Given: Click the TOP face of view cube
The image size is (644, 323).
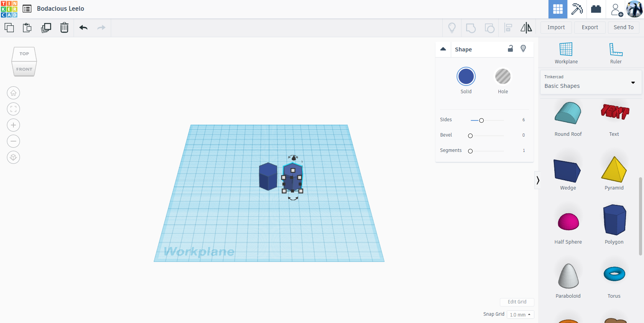Looking at the screenshot, I should [24, 54].
